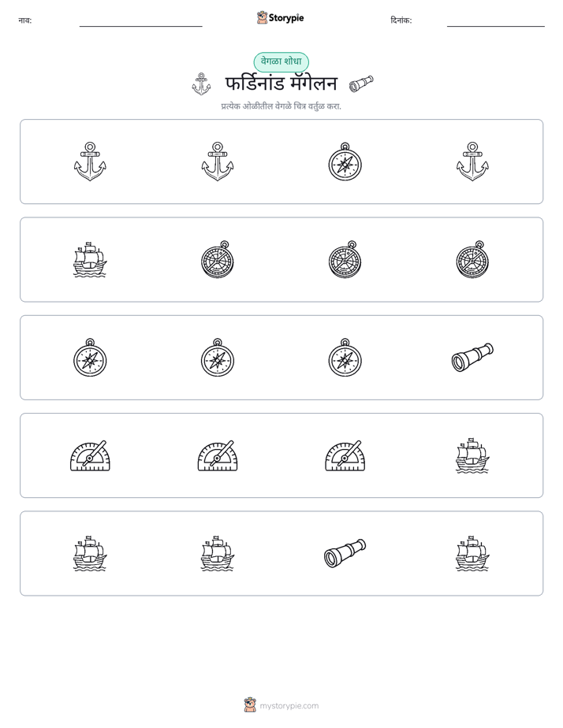Click the वेगळा शोधा green badge

[281, 61]
